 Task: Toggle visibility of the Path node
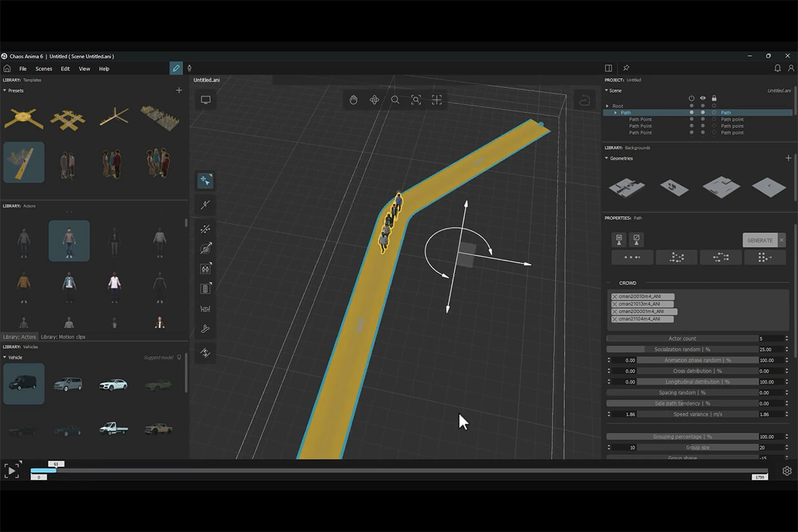click(x=703, y=112)
